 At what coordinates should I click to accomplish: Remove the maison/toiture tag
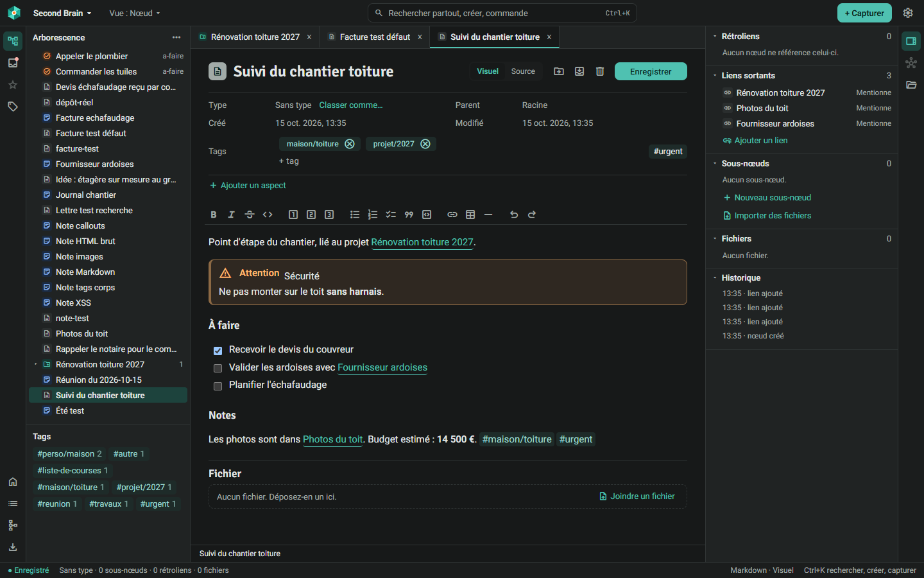[350, 144]
